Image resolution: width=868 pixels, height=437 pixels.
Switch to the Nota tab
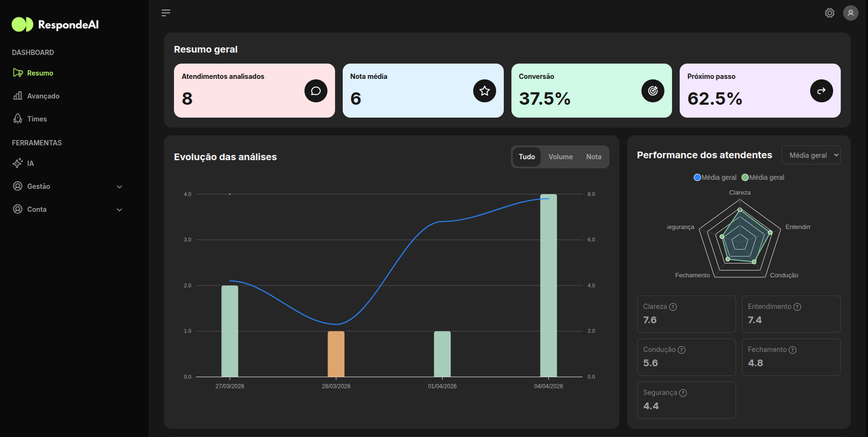tap(593, 156)
